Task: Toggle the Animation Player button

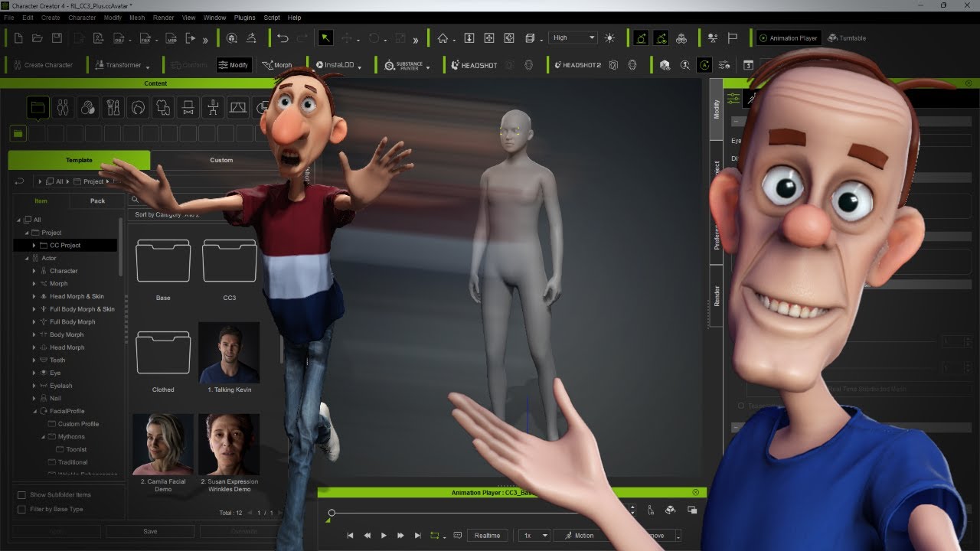Action: [789, 38]
